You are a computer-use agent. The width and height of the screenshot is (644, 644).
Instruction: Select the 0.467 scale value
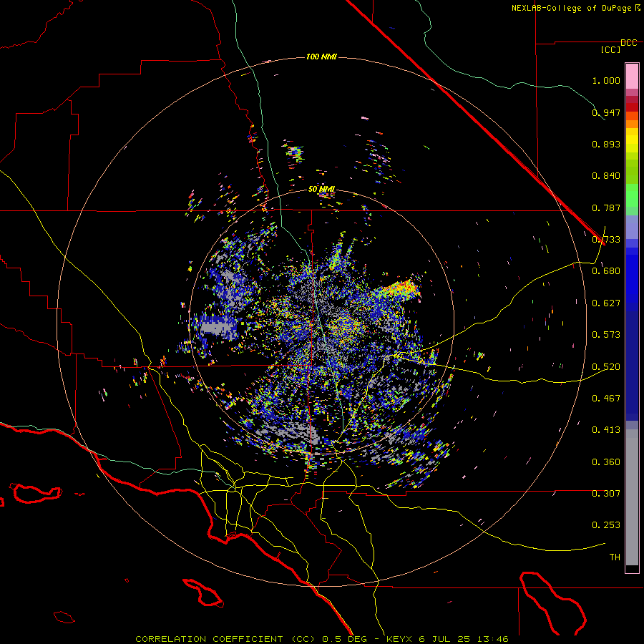[606, 399]
